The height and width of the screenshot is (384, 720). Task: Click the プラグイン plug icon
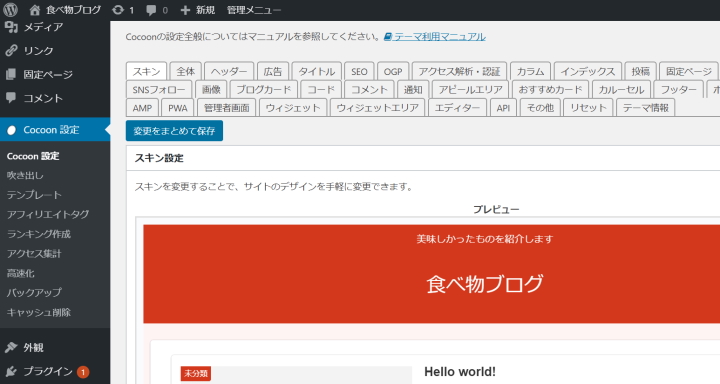[11, 371]
